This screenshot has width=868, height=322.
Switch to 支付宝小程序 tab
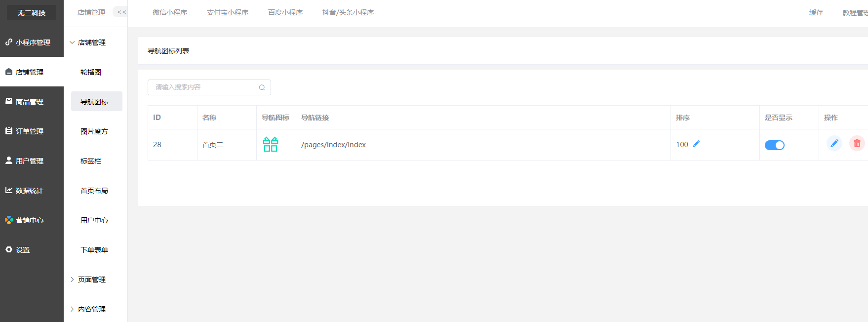[228, 12]
